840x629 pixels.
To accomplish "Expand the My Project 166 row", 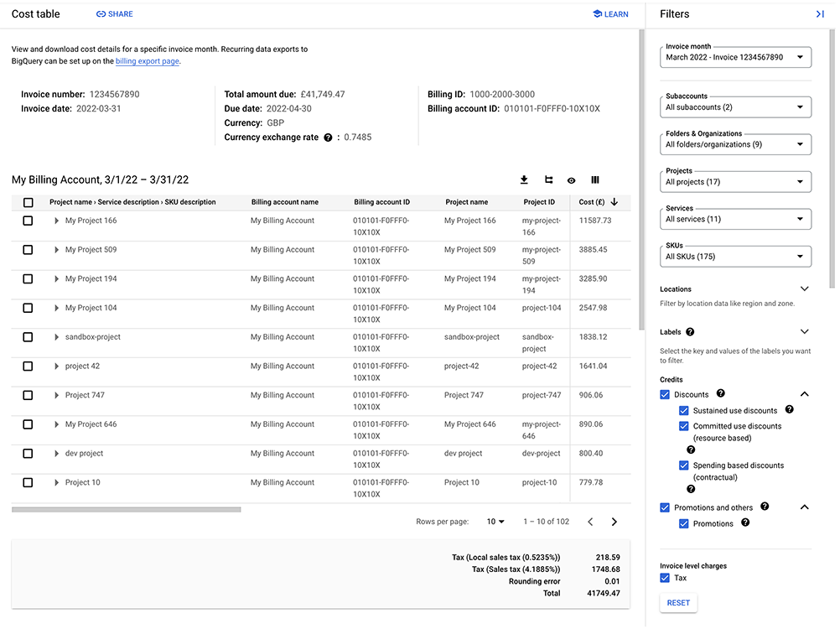I will click(x=56, y=221).
